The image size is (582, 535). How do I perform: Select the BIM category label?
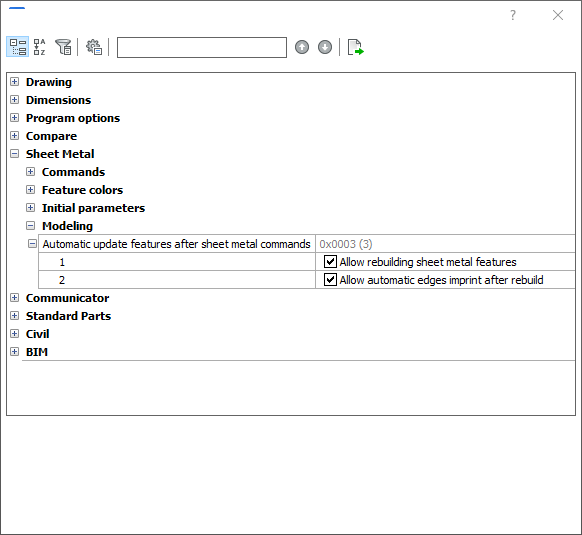[x=37, y=352]
